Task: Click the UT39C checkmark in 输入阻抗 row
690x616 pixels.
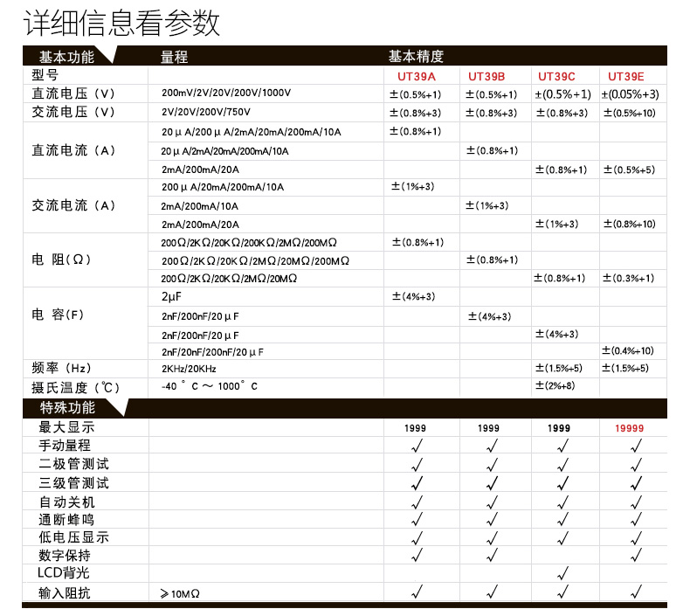Action: tap(562, 593)
